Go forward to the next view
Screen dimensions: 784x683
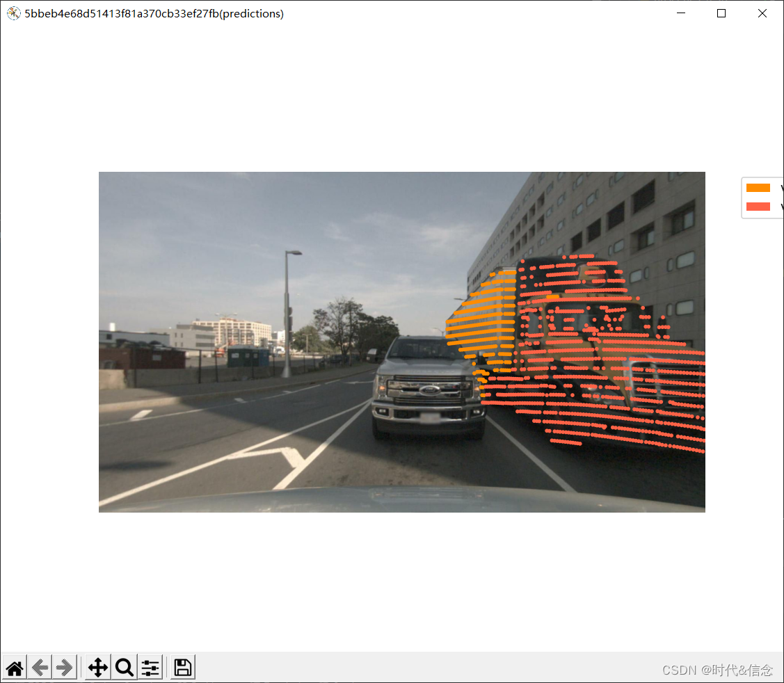point(65,667)
